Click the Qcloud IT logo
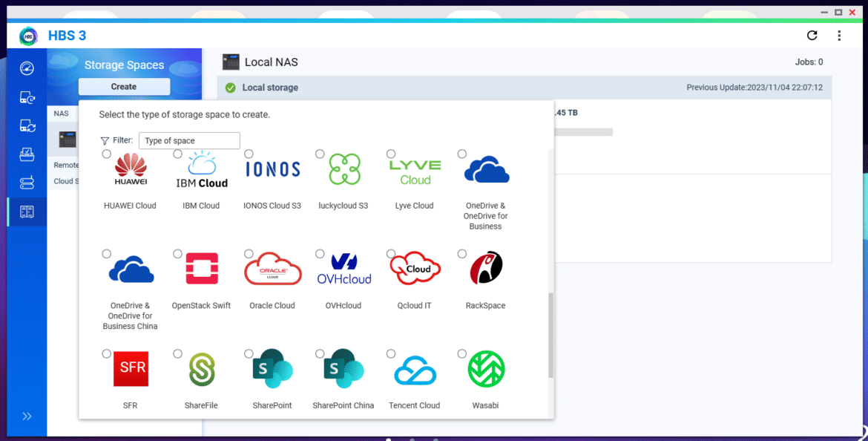 [415, 268]
